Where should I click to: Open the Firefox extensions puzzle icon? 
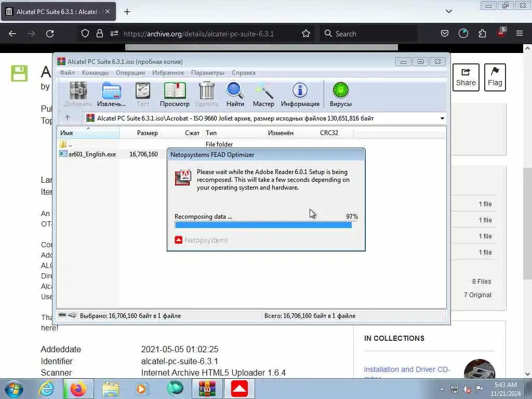tap(482, 33)
